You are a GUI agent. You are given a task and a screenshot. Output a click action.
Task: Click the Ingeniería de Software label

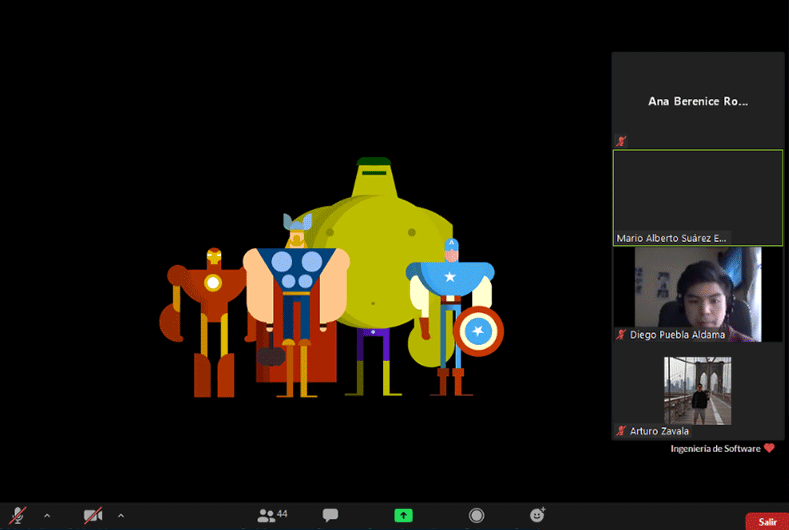click(716, 449)
